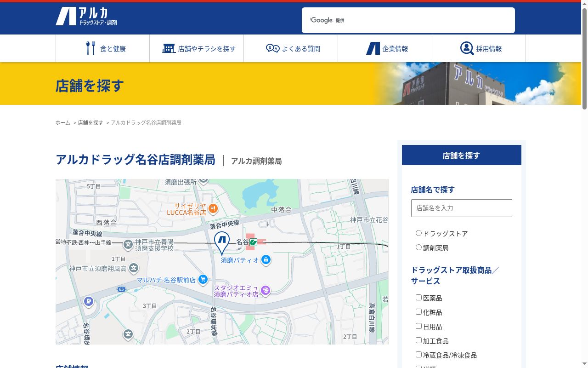Click the 青陽須磨支援学校 school marker

pos(128,244)
